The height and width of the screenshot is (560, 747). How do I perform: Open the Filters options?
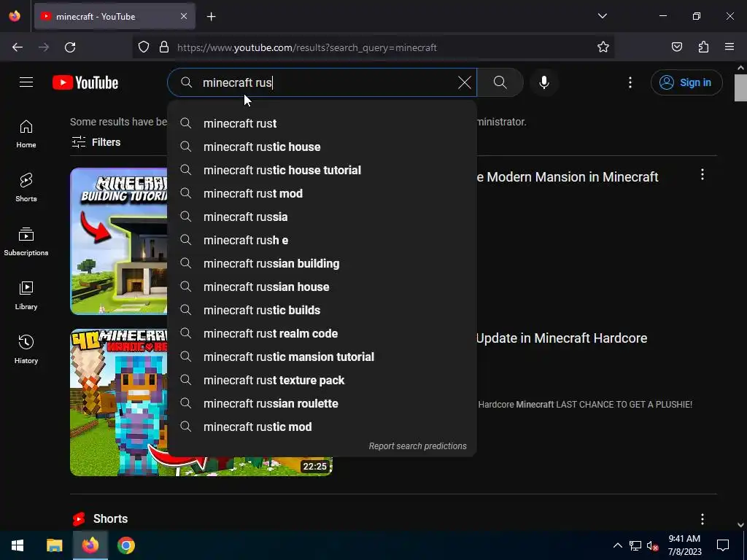point(96,142)
